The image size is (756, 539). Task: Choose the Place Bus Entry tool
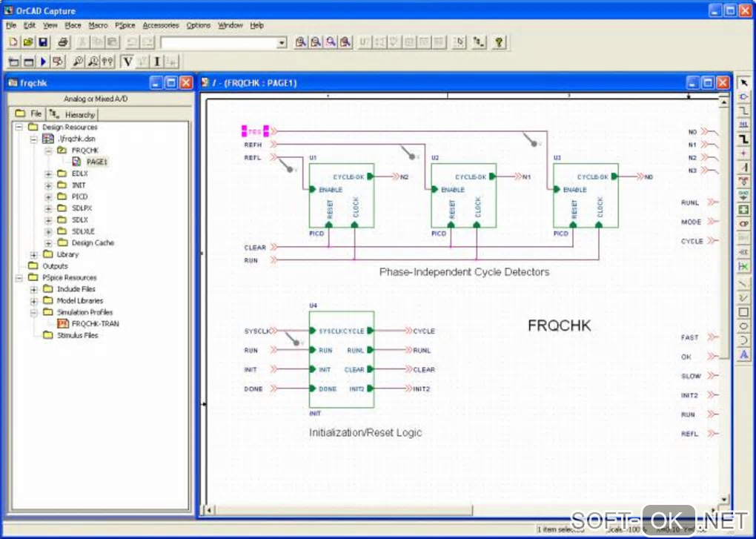coord(743,168)
